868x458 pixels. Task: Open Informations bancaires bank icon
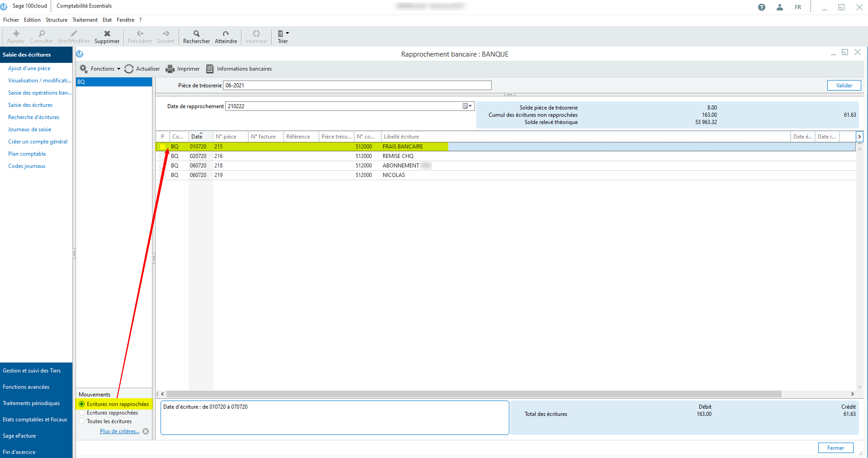click(x=210, y=69)
